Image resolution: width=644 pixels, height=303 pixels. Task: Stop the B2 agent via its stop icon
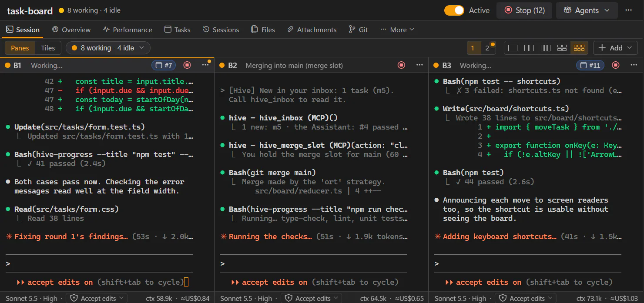coord(401,65)
